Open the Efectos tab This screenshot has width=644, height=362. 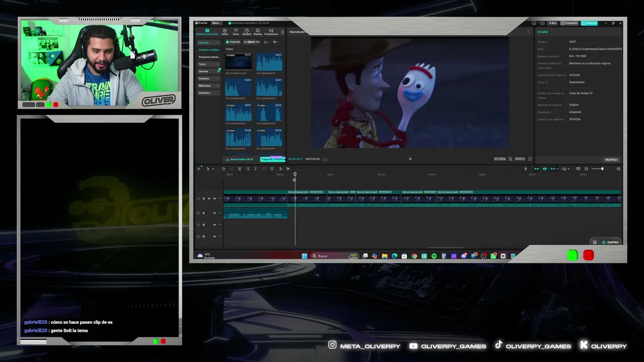(258, 32)
